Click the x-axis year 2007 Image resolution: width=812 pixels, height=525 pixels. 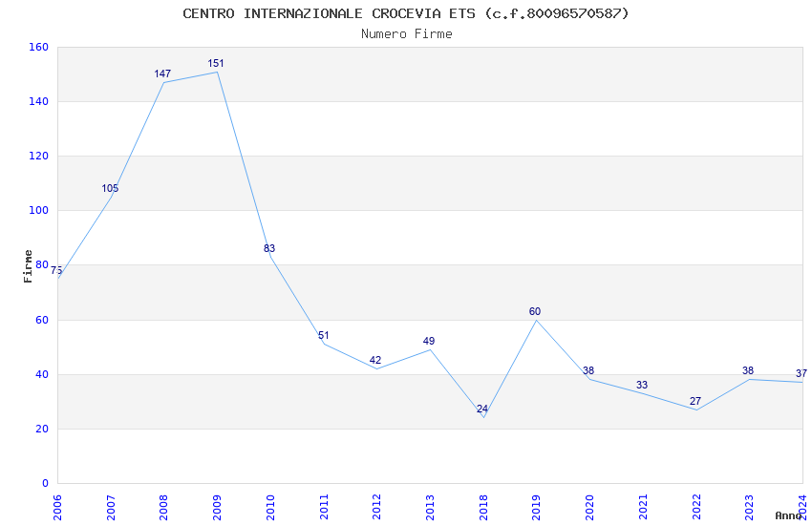point(111,507)
